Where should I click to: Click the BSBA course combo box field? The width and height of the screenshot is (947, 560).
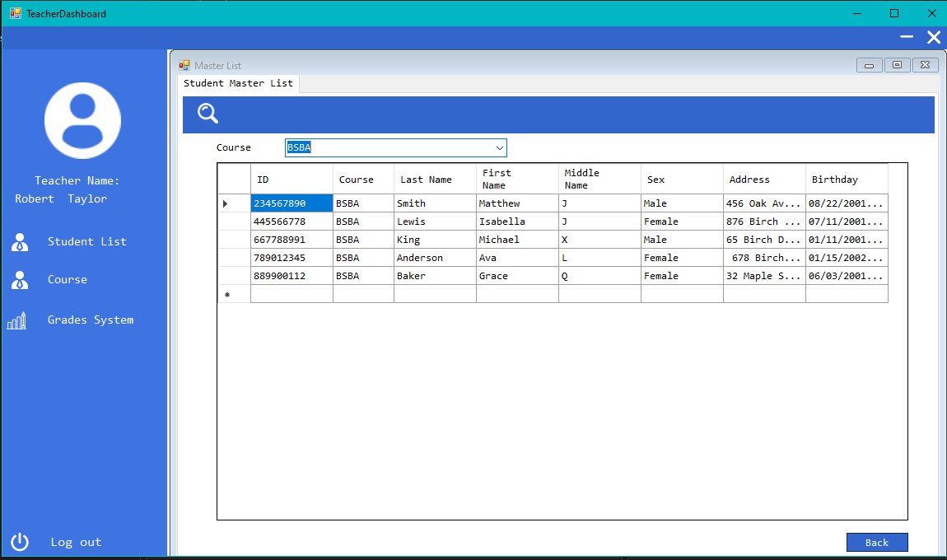[387, 147]
